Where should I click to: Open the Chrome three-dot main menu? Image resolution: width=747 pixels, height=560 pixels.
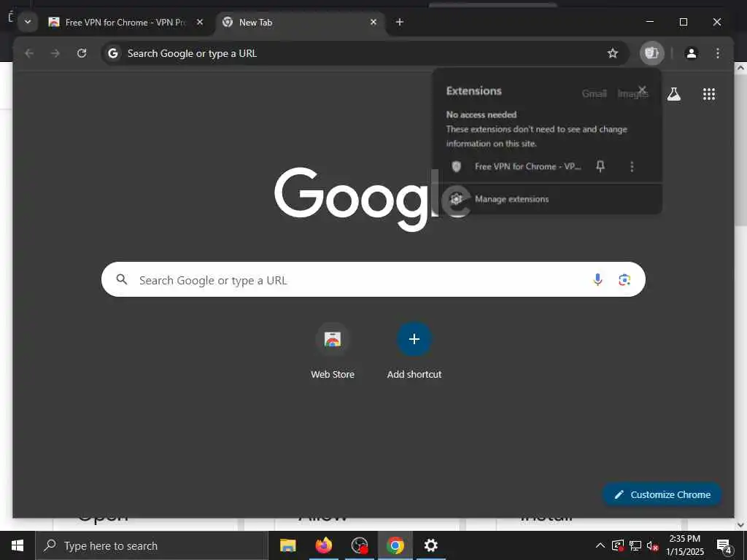click(718, 52)
